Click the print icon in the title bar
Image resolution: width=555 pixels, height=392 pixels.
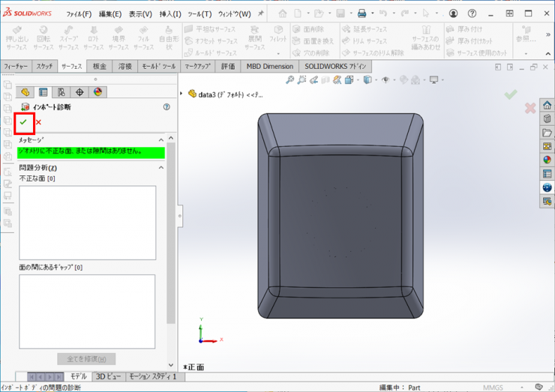coord(361,13)
